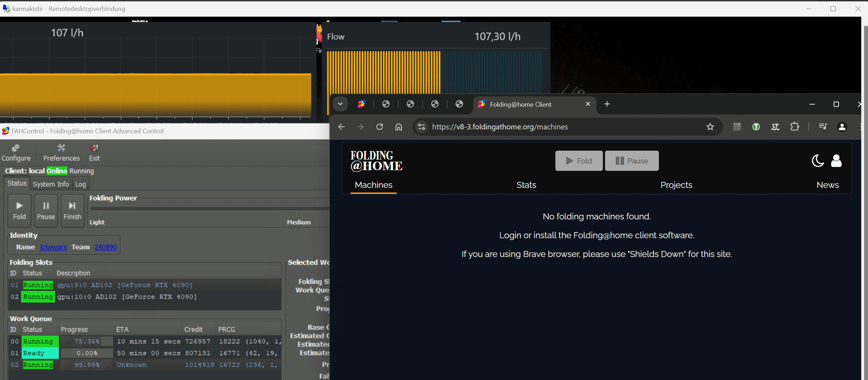Open Configure in the FAHControl toolbar
Viewport: 868px width, 380px height.
tap(16, 153)
